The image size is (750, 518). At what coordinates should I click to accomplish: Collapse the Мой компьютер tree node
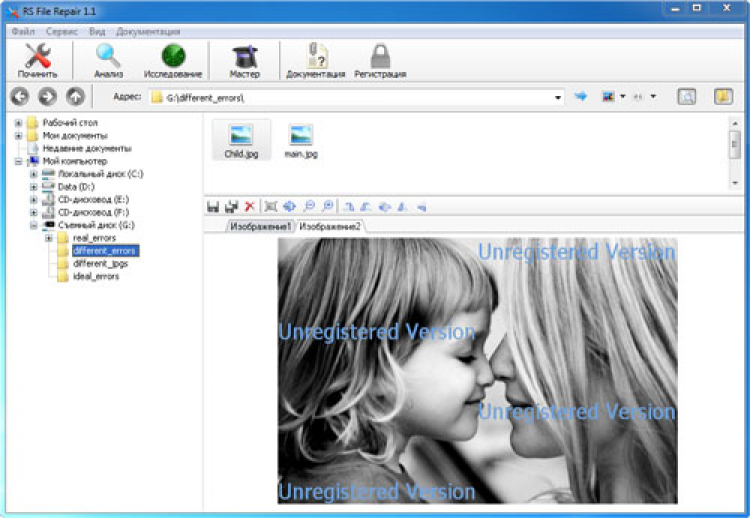[x=19, y=162]
